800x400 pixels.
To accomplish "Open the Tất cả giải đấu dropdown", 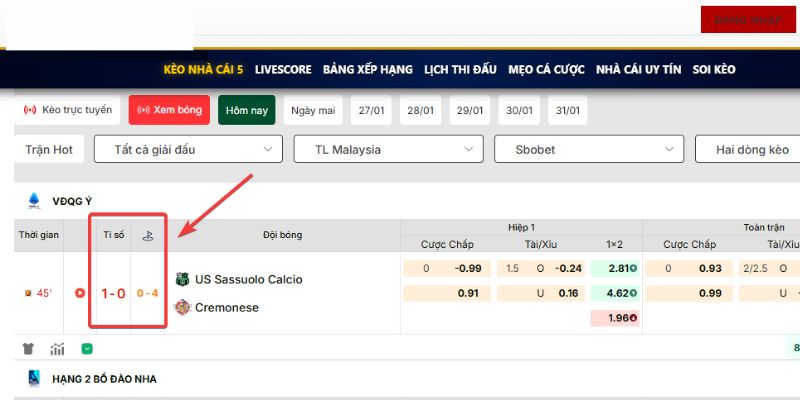I will tap(188, 150).
